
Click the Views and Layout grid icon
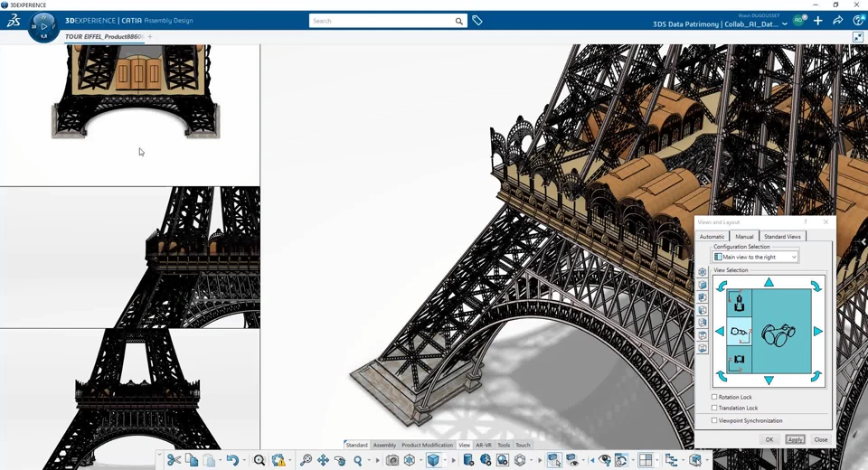pyautogui.click(x=646, y=460)
